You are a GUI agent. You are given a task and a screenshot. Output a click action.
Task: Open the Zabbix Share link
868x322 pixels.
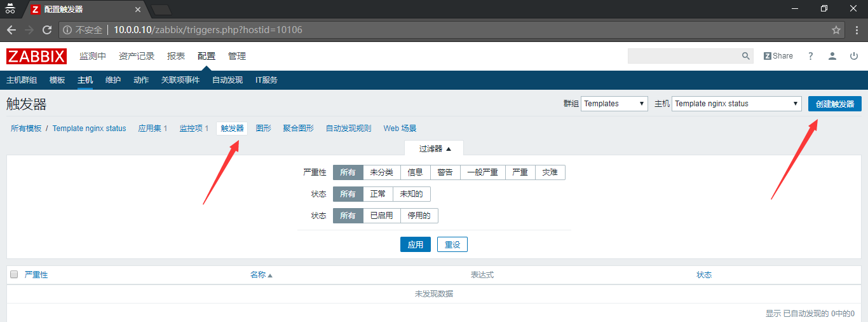click(778, 56)
